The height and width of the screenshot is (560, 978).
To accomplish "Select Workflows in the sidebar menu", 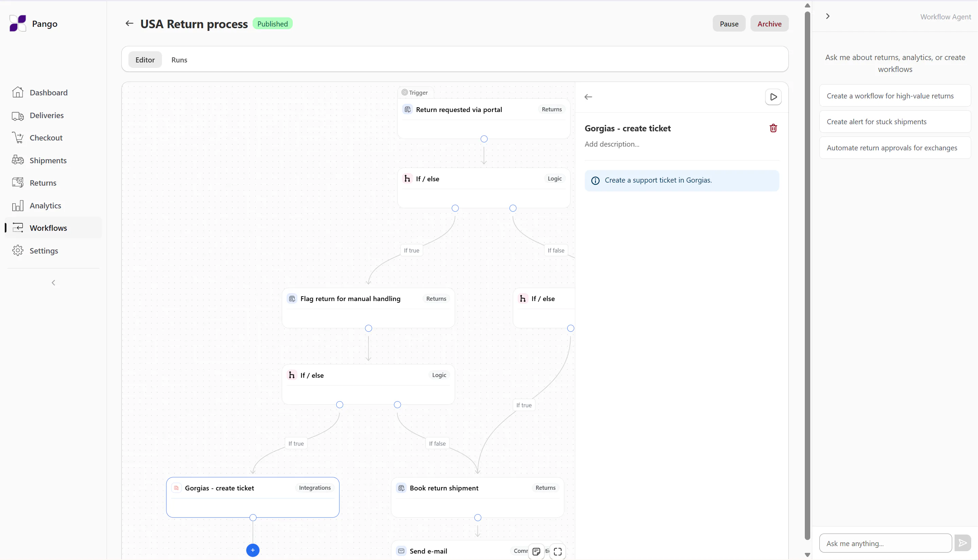I will (53, 228).
